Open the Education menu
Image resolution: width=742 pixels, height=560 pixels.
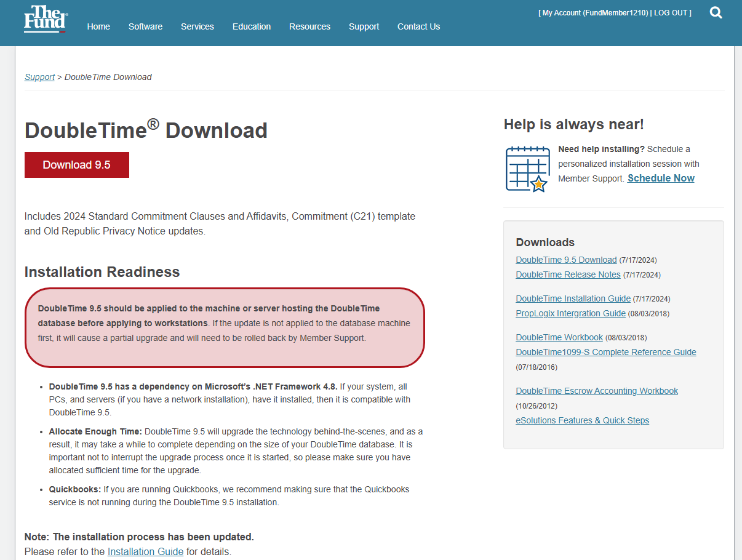(252, 26)
